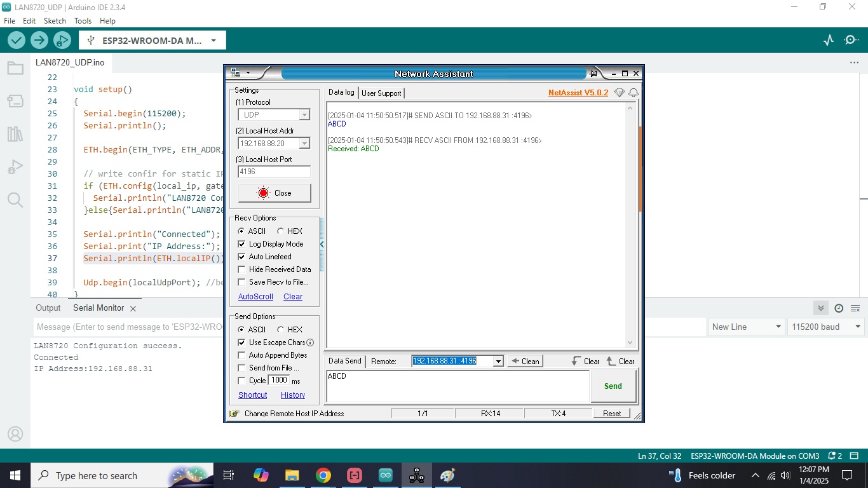Viewport: 868px width, 488px height.
Task: Start the Debug button in toolbar
Action: point(62,41)
